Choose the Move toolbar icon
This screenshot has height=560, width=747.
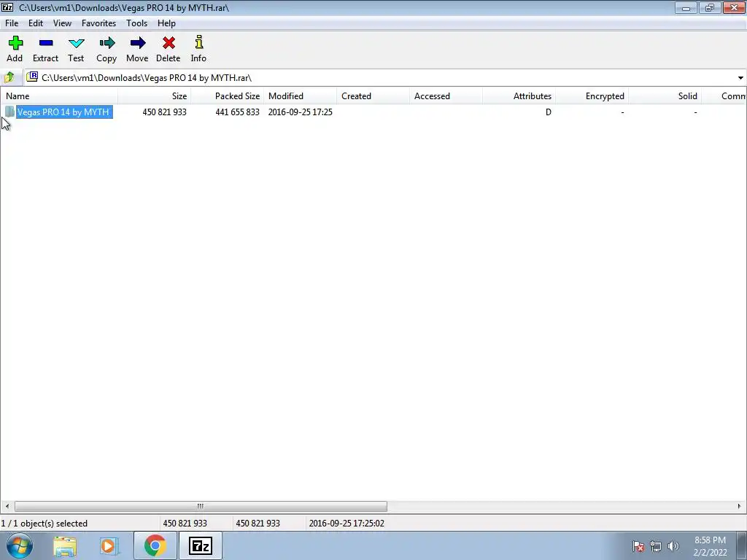pyautogui.click(x=138, y=43)
